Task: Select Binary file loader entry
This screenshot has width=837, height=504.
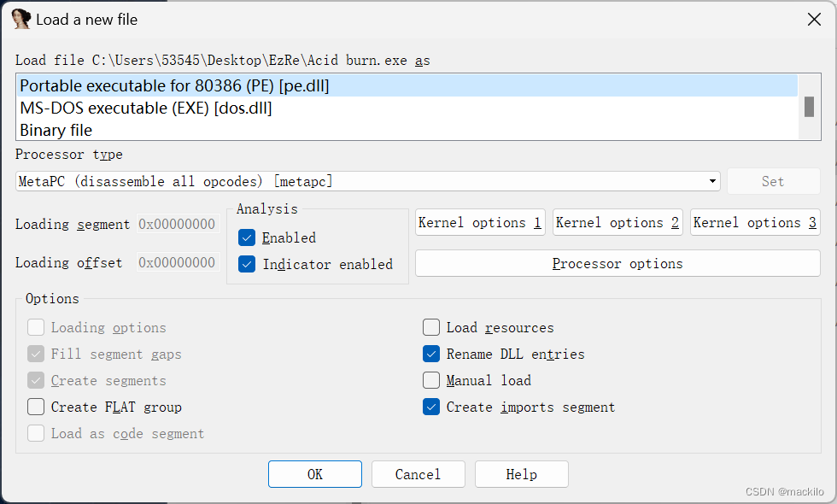Action: tap(408, 130)
